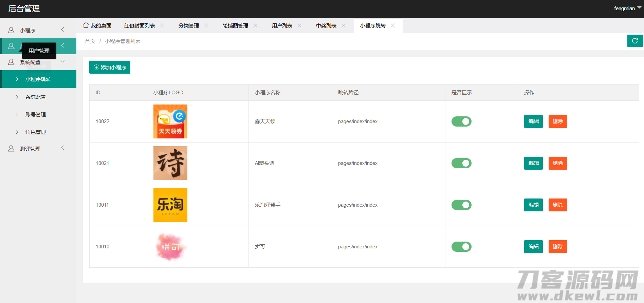Click the green refresh icon button

tap(635, 41)
